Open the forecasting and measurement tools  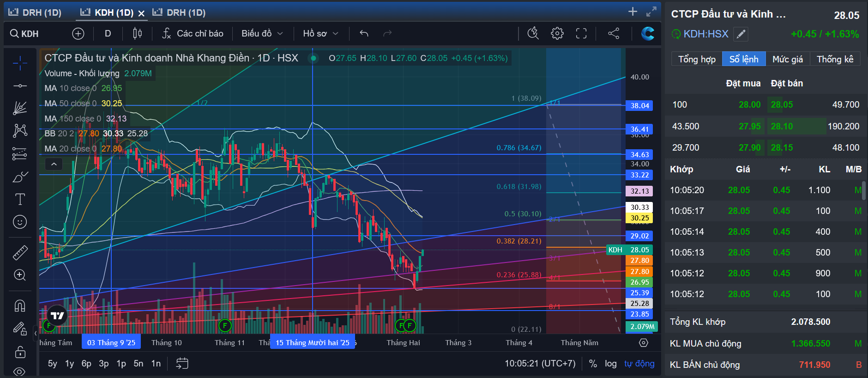(20, 153)
